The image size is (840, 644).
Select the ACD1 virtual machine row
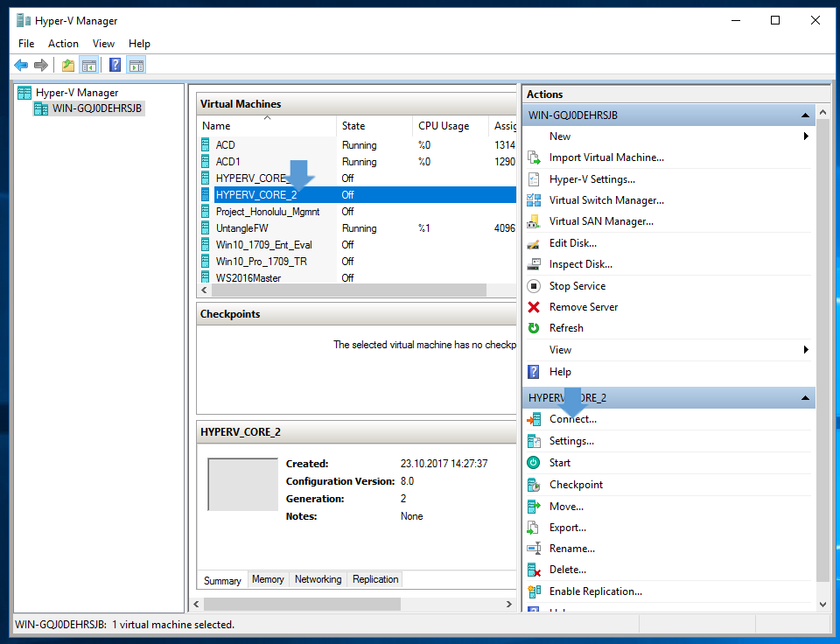coord(357,162)
